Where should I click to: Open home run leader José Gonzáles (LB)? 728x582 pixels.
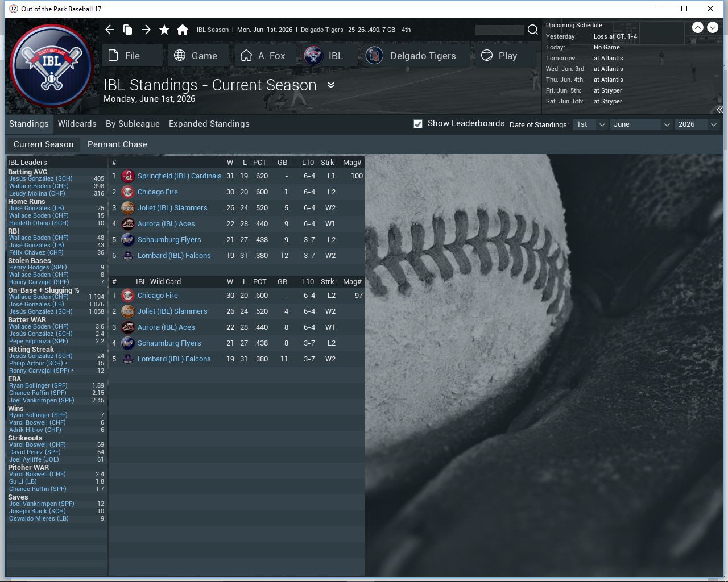[x=36, y=208]
